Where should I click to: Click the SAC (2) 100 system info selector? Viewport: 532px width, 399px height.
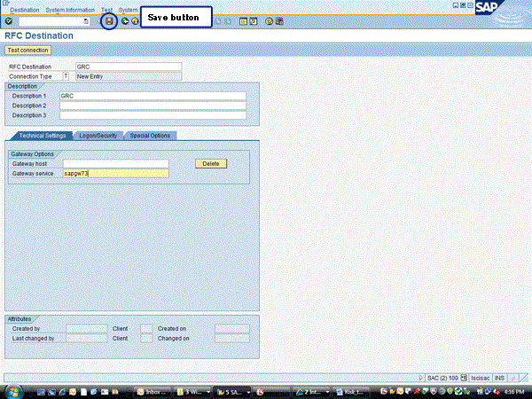pyautogui.click(x=442, y=378)
